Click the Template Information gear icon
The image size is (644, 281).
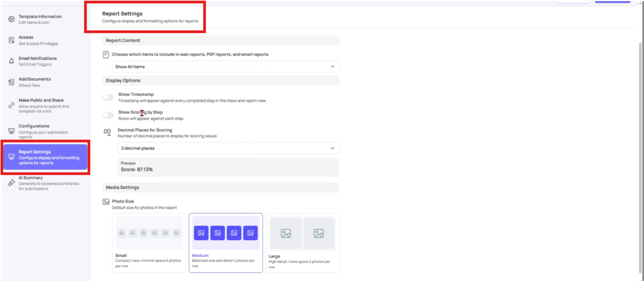tap(11, 19)
